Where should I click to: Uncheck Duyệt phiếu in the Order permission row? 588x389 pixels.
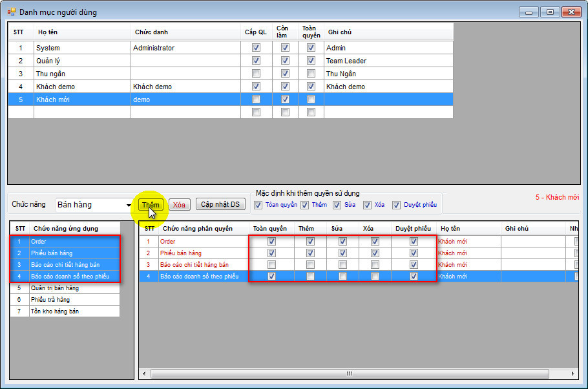coord(414,241)
